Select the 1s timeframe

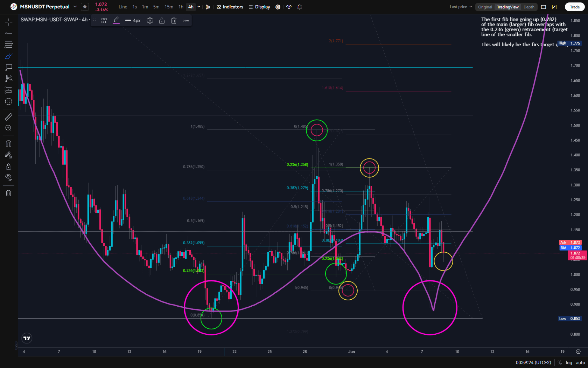(135, 7)
